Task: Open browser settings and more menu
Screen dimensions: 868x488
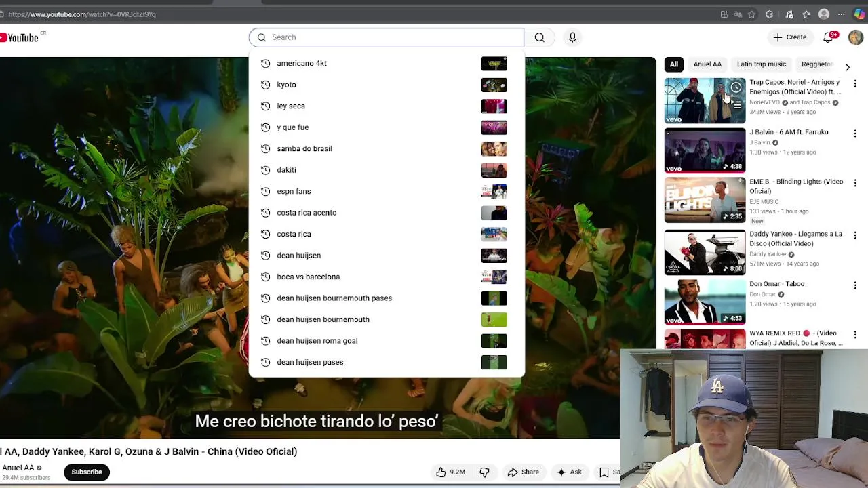Action: tap(842, 14)
